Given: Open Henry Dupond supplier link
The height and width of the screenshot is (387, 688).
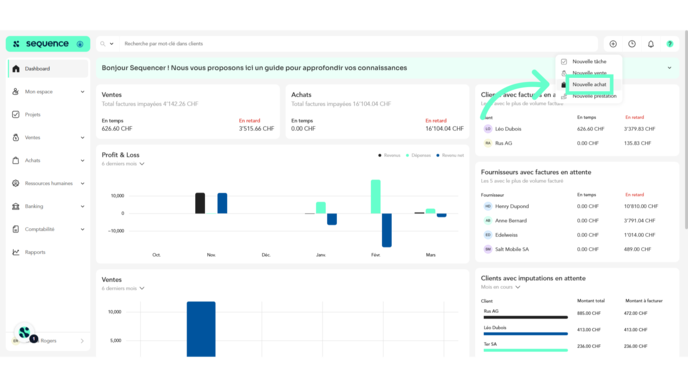Looking at the screenshot, I should coord(512,206).
